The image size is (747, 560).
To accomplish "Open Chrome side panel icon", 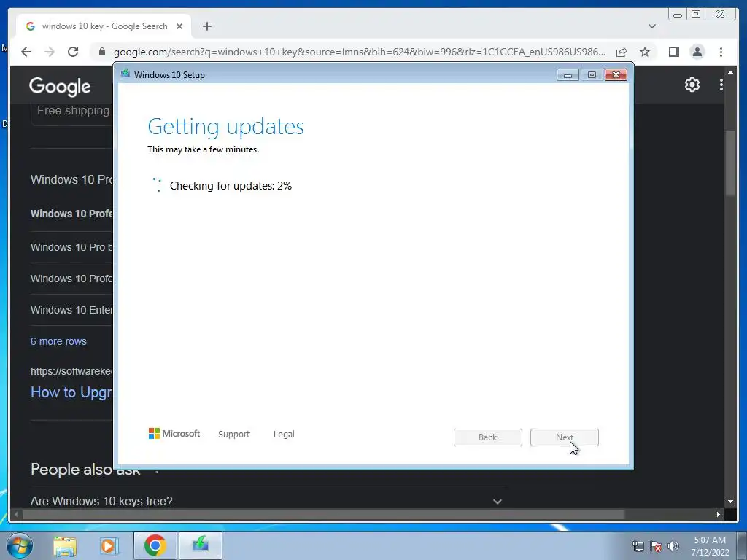I will coord(673,52).
